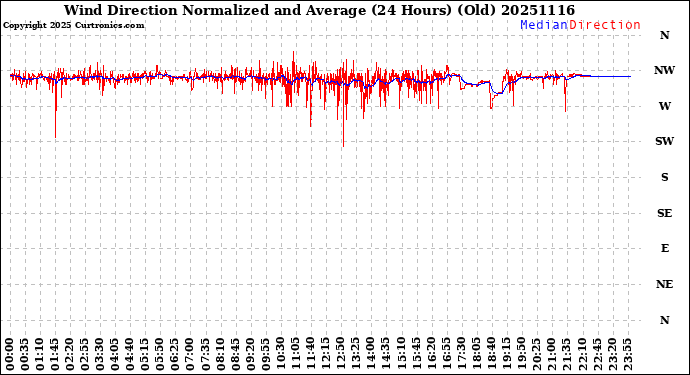This screenshot has height=375, width=690.
Task: Click the 04:05 time label
Action: (x=115, y=354)
